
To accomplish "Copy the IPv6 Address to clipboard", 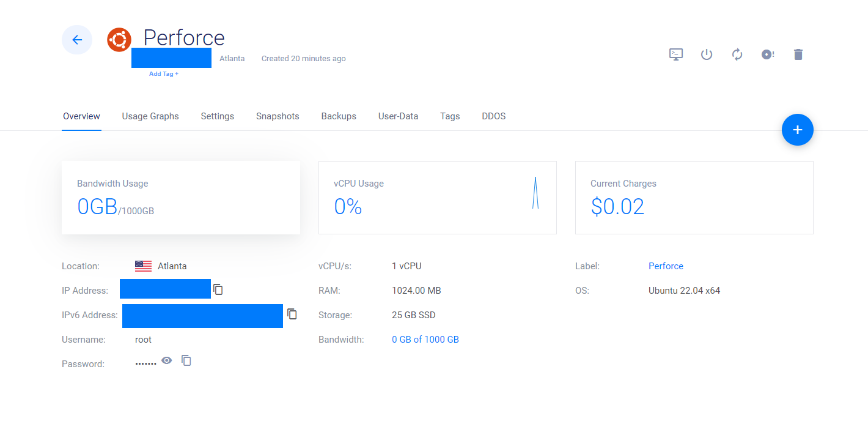I will click(292, 314).
